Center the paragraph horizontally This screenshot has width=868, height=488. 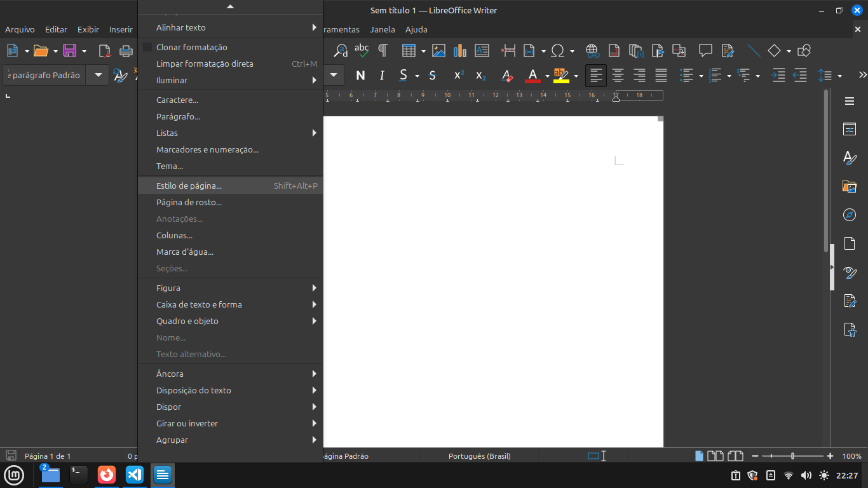pyautogui.click(x=618, y=76)
